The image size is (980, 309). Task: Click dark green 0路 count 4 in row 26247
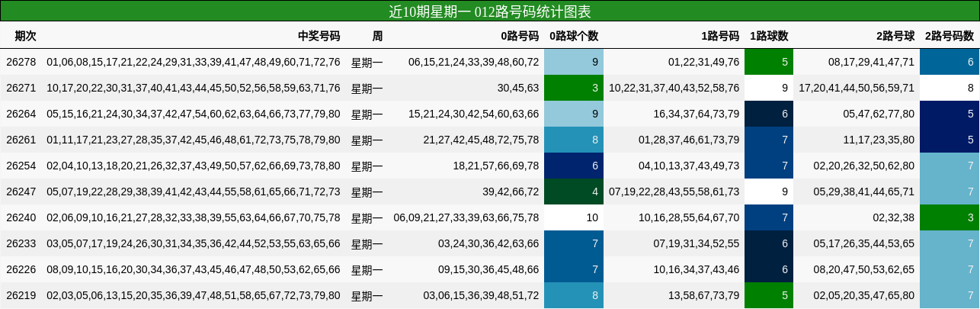coord(573,192)
